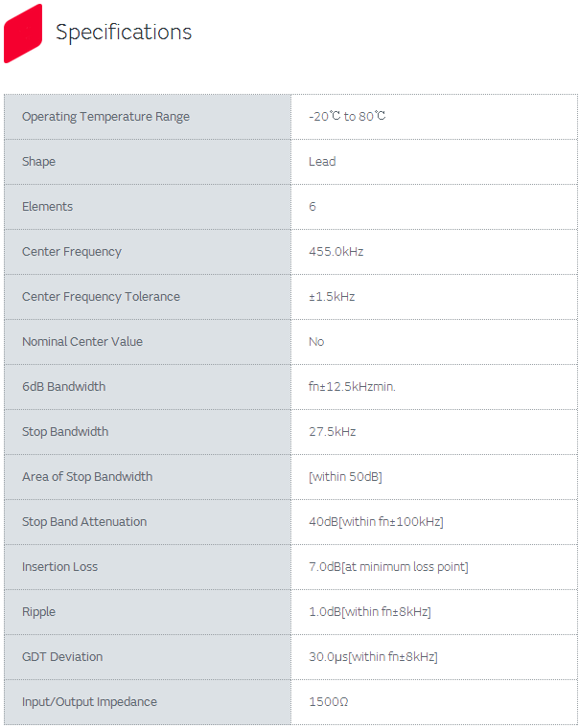Image resolution: width=579 pixels, height=728 pixels.
Task: Select the Elements row label
Action: 48,207
